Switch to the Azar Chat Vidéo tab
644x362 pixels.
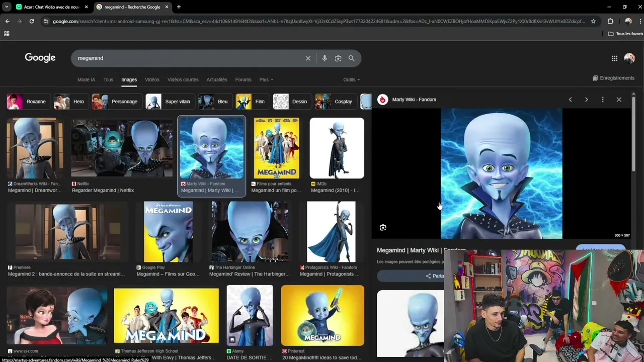pyautogui.click(x=52, y=7)
